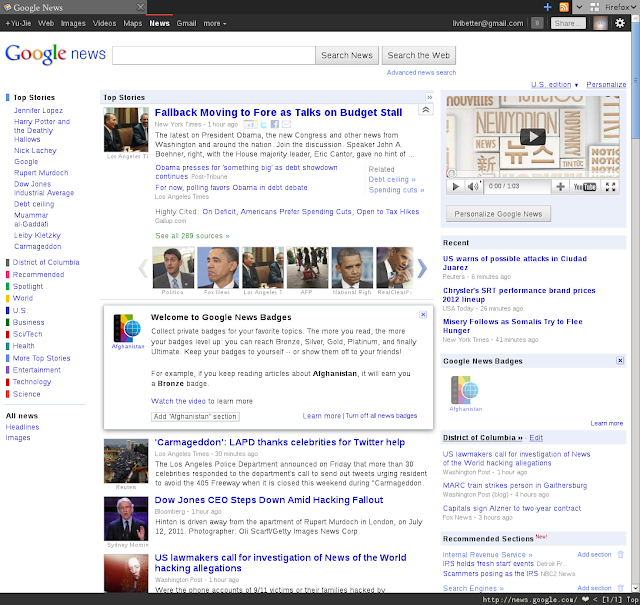Screen dimensions: 640x605
Task: Open Headlines under All news
Action: [x=22, y=427]
